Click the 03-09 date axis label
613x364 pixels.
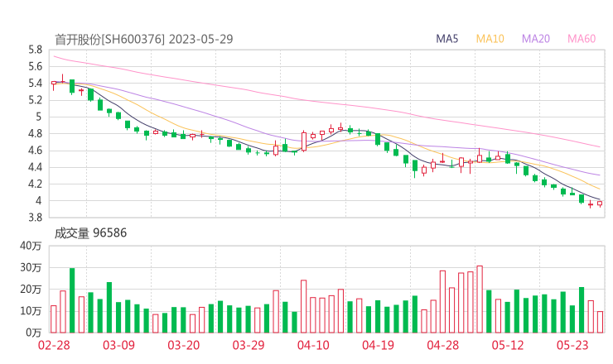point(118,345)
